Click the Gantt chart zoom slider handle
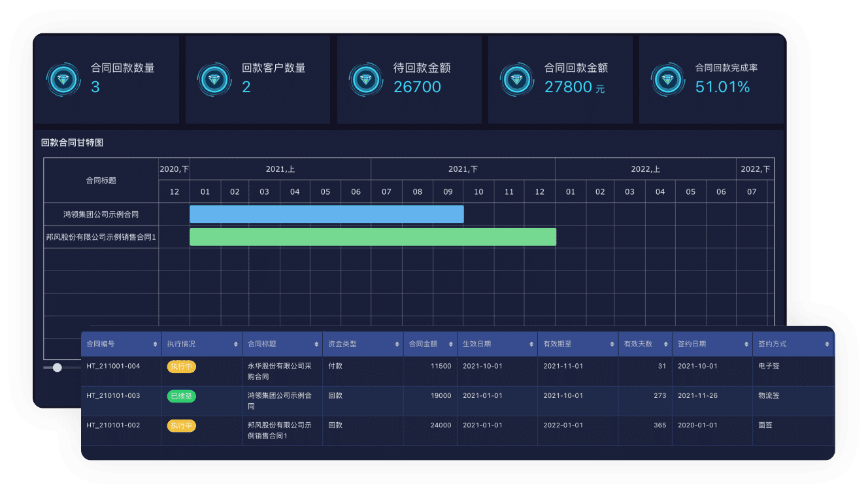 tap(57, 367)
